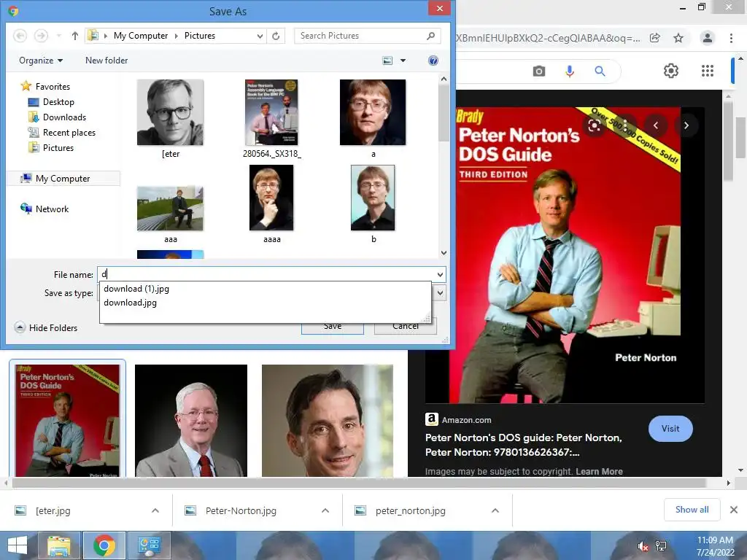Click the Change your view icon

[388, 61]
